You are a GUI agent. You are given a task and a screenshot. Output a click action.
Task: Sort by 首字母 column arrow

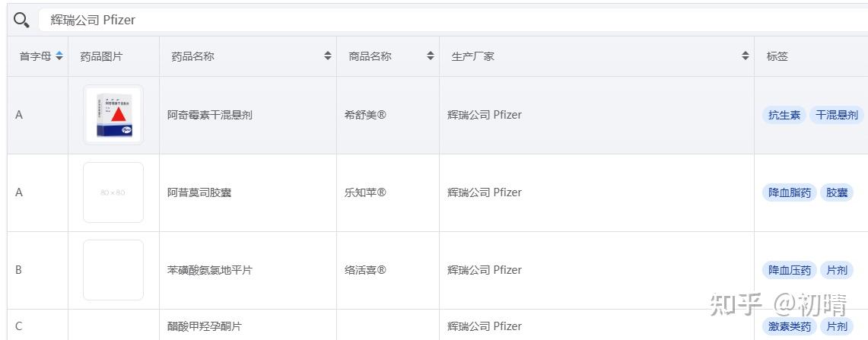(59, 56)
